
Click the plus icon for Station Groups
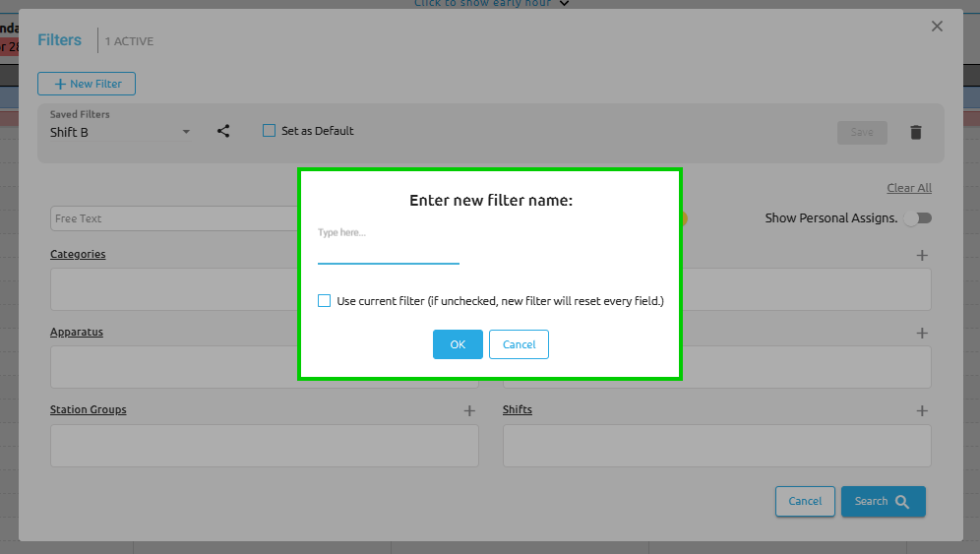[469, 410]
